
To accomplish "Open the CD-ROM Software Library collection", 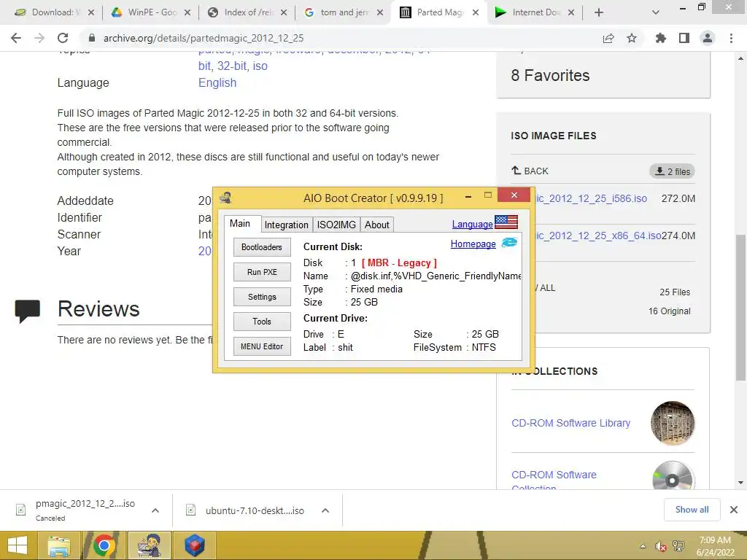I will pos(570,423).
